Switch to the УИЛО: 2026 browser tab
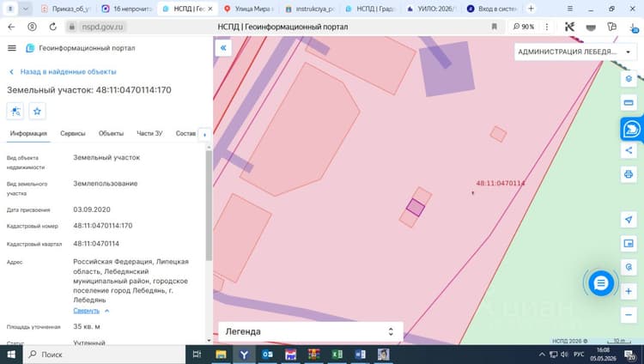Image resolution: width=644 pixels, height=364 pixels. coord(432,9)
